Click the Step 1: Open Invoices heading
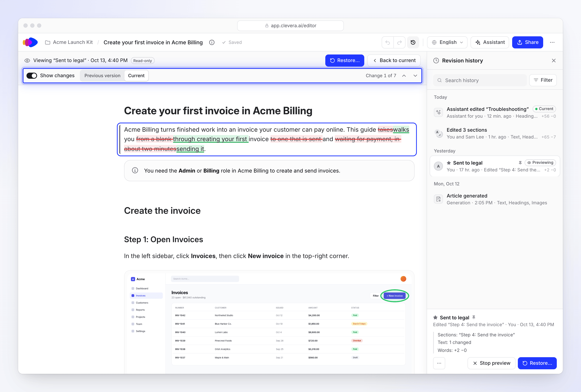Viewport: 581px width, 392px height. point(163,240)
